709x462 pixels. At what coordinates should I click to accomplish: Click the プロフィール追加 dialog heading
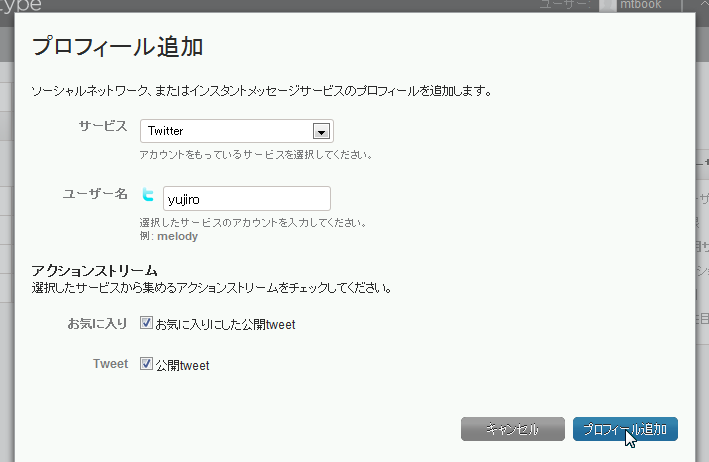click(x=118, y=47)
